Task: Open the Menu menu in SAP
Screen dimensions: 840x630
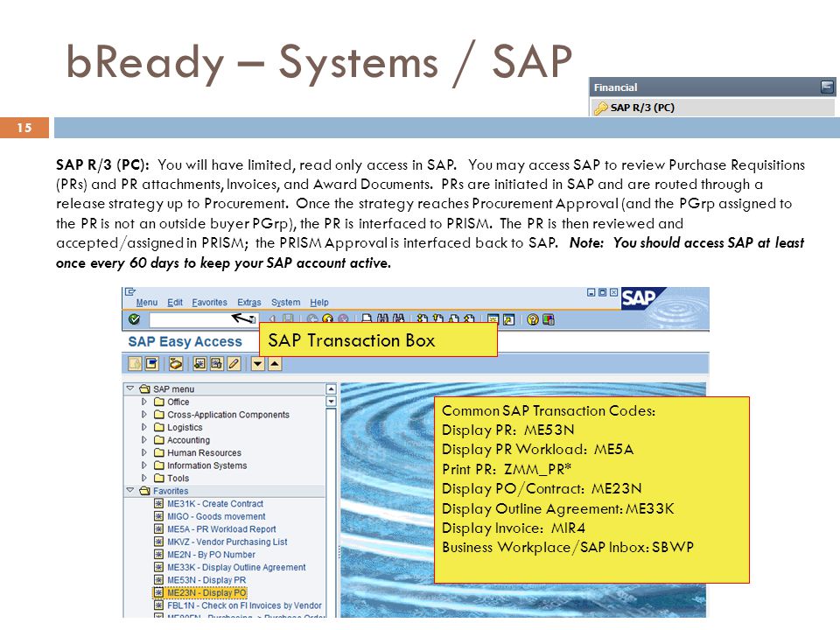Action: pyautogui.click(x=147, y=302)
